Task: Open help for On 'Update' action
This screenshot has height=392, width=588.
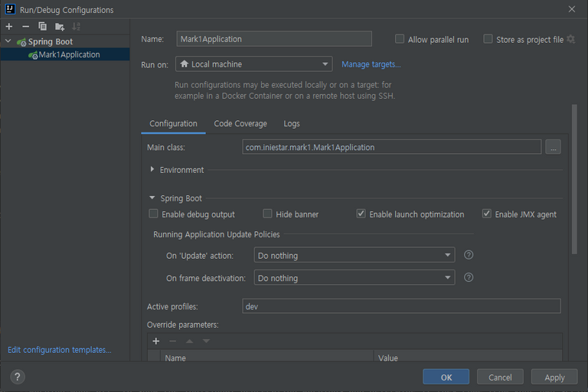Action: pos(469,255)
